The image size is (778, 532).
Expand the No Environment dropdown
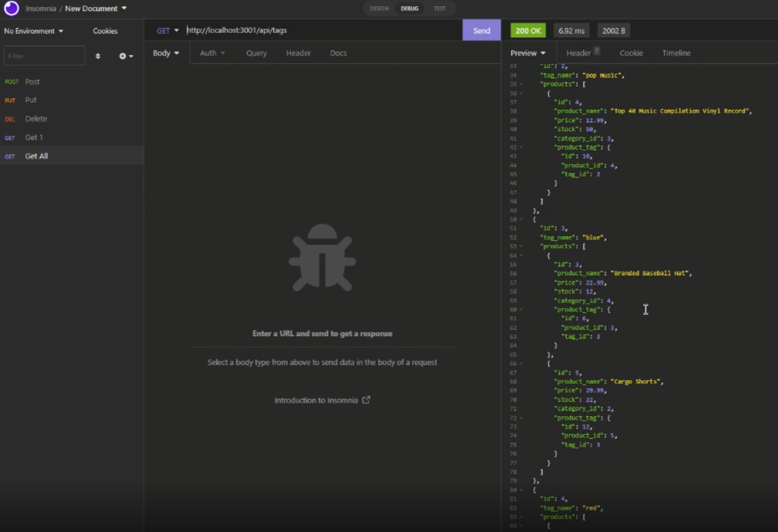tap(34, 31)
